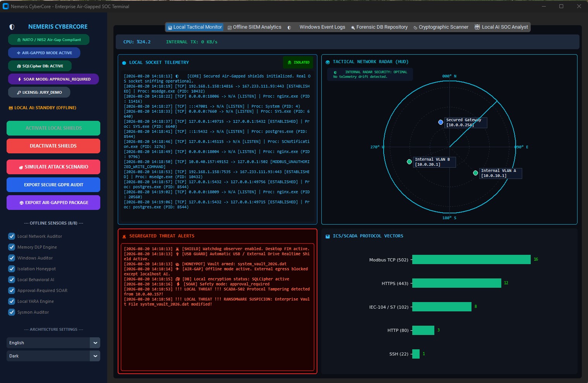Screen dimensions: 588x383
Task: Click the NATO / NIS2 Air-Gap Compliant badge
Action: (49, 40)
